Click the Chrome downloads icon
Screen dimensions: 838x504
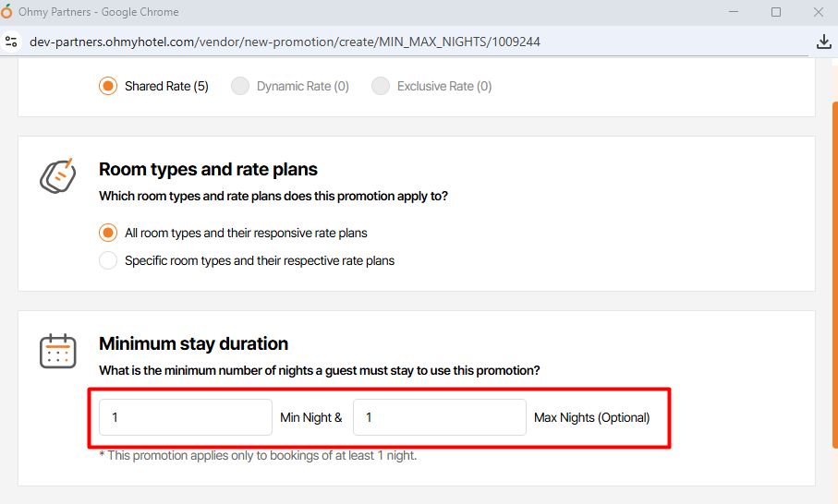pos(824,42)
